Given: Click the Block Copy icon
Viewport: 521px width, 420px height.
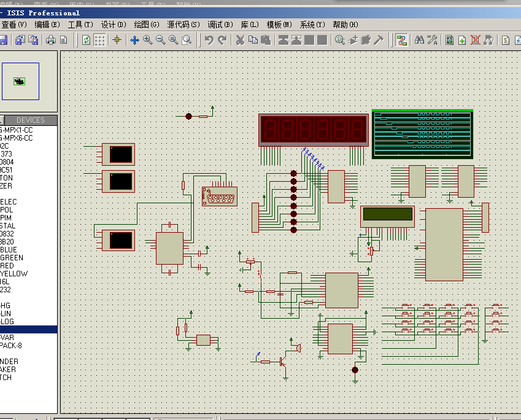Looking at the screenshot, I should [x=284, y=41].
